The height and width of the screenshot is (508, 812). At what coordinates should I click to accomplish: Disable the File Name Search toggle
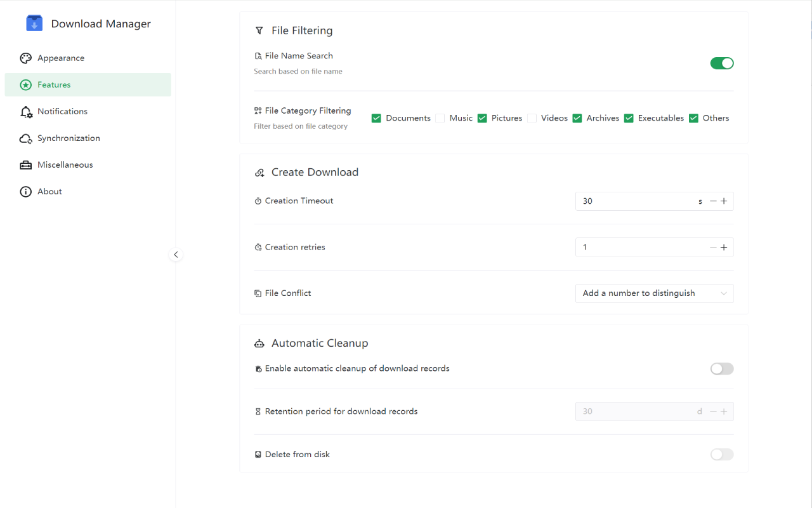(x=721, y=63)
